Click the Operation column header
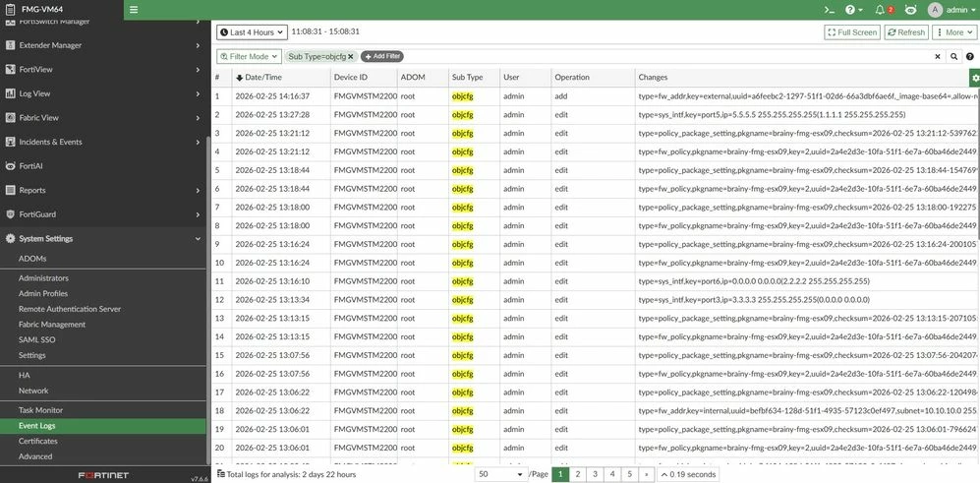 (x=572, y=78)
